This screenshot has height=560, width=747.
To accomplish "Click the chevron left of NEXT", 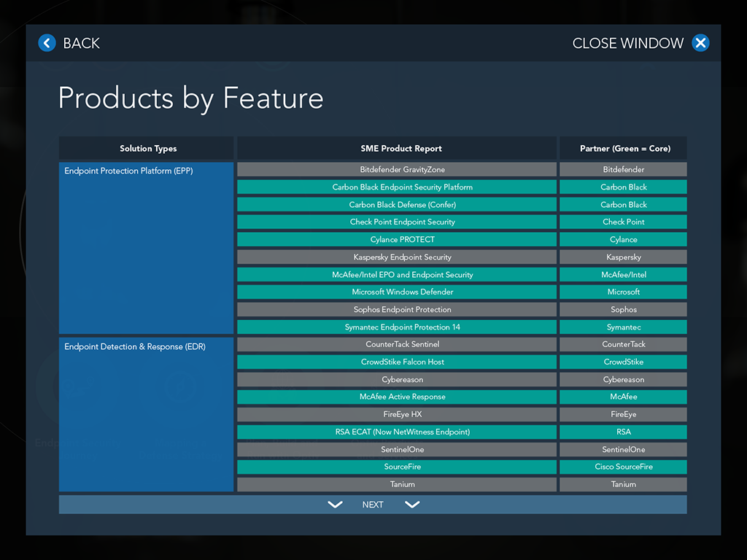I will click(336, 505).
